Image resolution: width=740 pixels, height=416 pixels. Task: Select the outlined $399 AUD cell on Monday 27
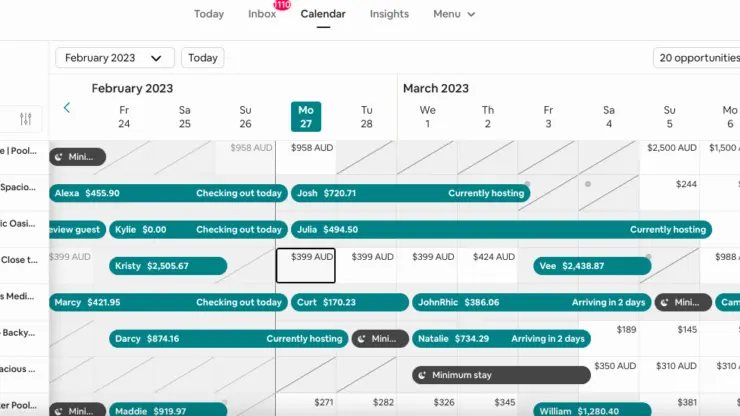tap(306, 265)
